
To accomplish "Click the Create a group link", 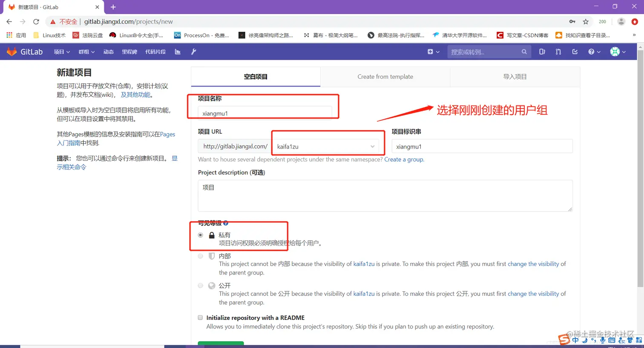I will pos(403,160).
